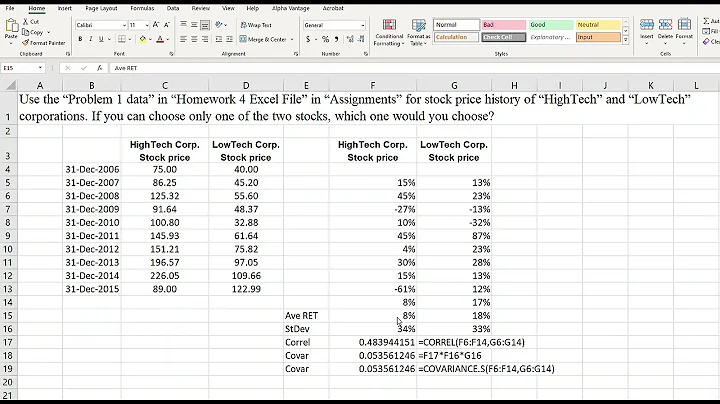Click the Copy icon
The width and height of the screenshot is (720, 404).
click(x=26, y=32)
